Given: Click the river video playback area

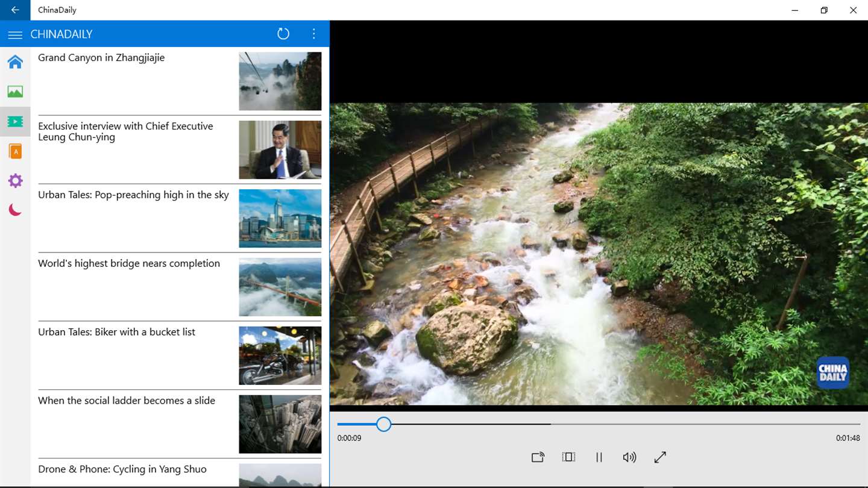Looking at the screenshot, I should (599, 254).
